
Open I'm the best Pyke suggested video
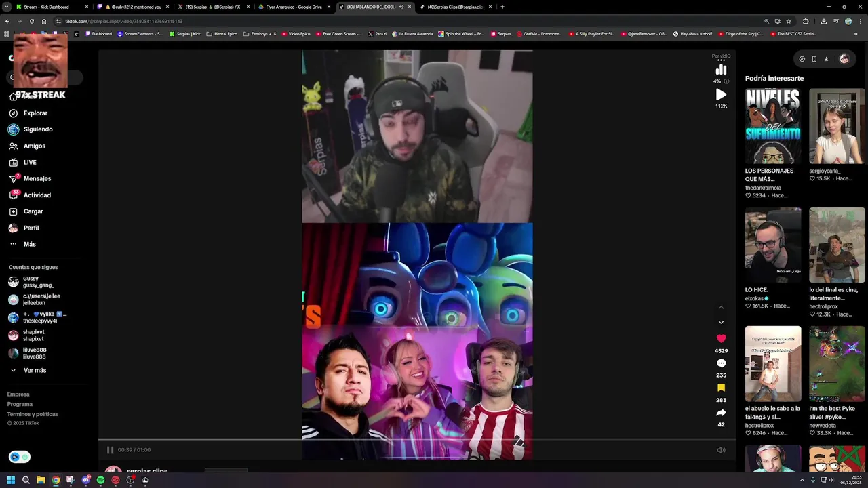click(837, 364)
